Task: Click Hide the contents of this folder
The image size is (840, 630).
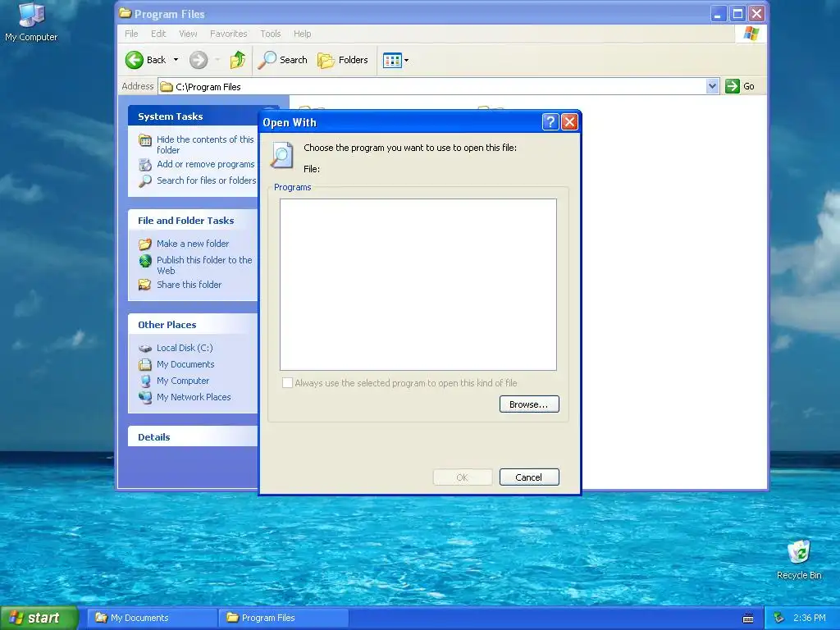Action: coord(205,144)
